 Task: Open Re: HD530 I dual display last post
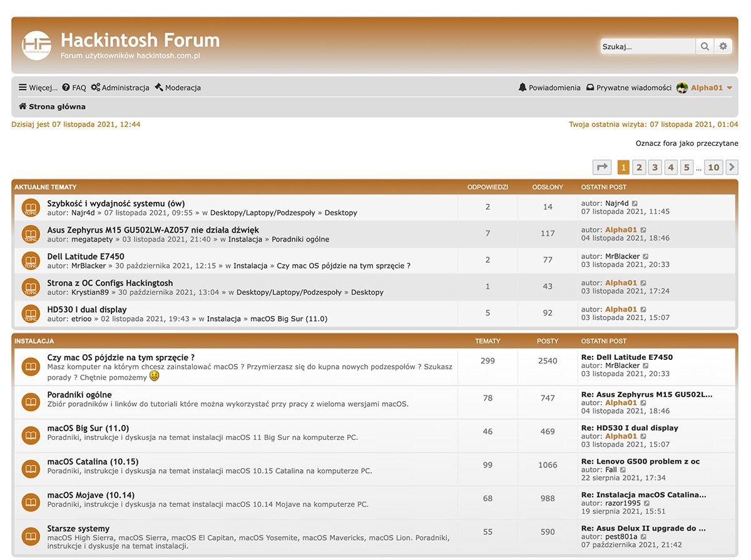click(630, 428)
